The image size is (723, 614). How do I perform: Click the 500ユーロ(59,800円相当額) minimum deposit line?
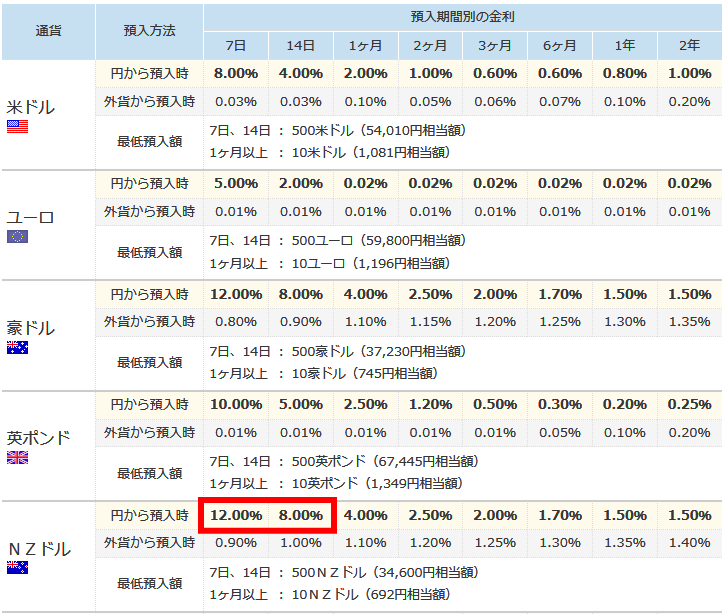338,241
